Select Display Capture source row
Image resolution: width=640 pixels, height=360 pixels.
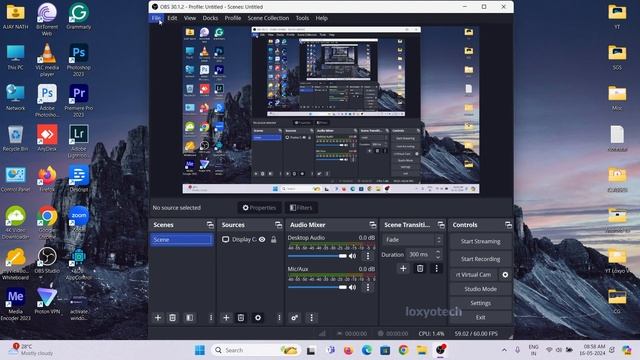pyautogui.click(x=251, y=240)
